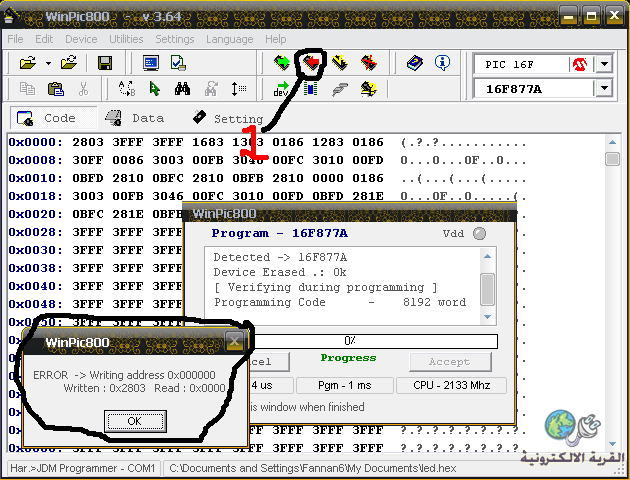The image size is (630, 480).
Task: Open the Language menu
Action: pos(229,39)
